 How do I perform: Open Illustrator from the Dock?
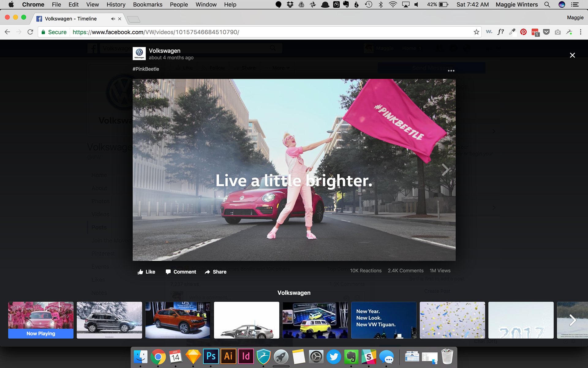tap(228, 357)
